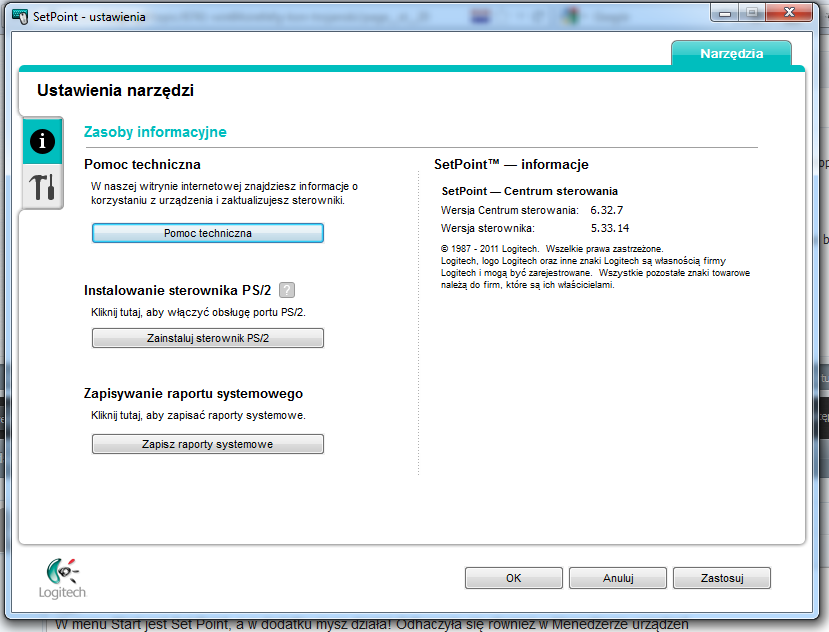Cancel with the Anuluj button
Screen dimensions: 829x632
pyautogui.click(x=618, y=578)
